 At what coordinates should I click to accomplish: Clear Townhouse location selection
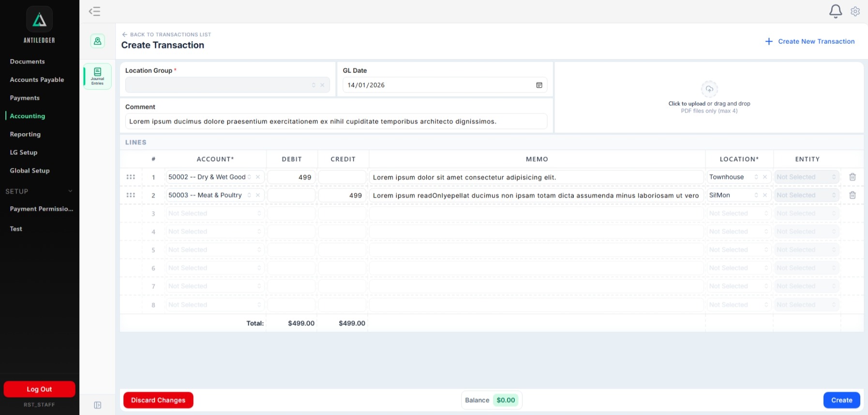pos(765,177)
